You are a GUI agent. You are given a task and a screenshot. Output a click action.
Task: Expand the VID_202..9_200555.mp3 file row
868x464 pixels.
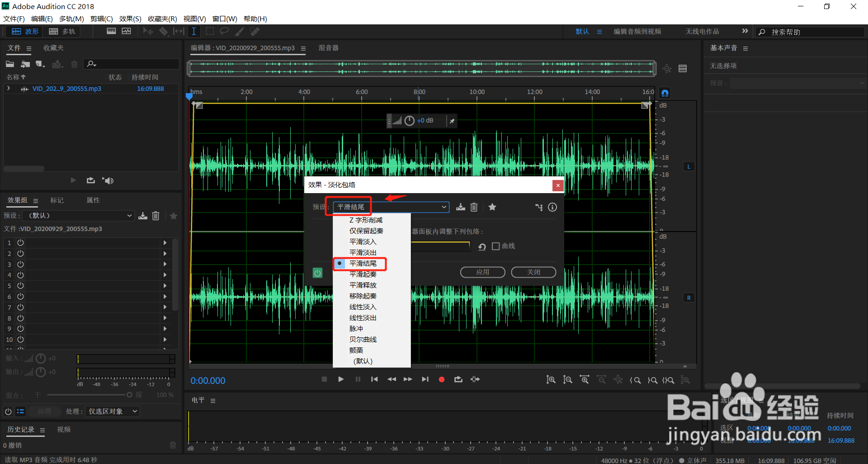click(x=9, y=89)
